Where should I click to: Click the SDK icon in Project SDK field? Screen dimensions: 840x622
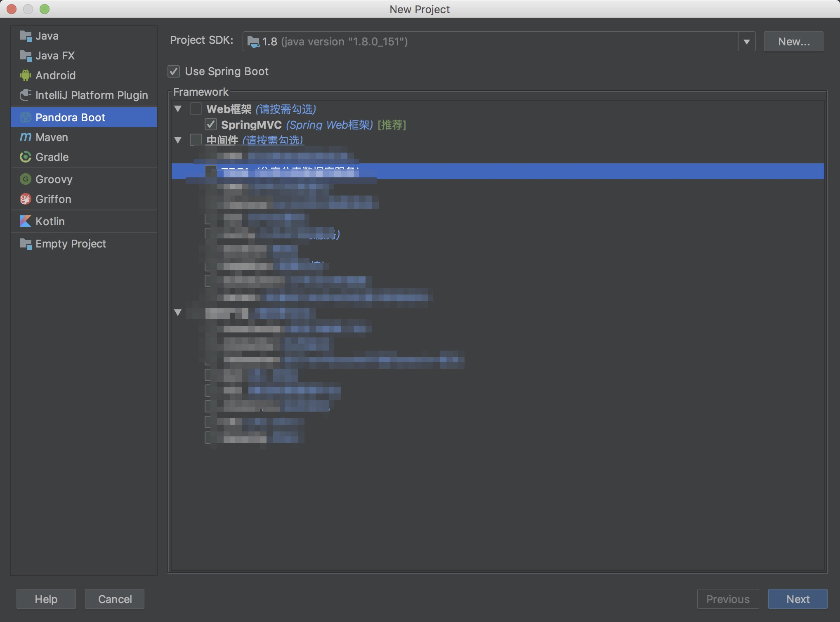point(253,42)
